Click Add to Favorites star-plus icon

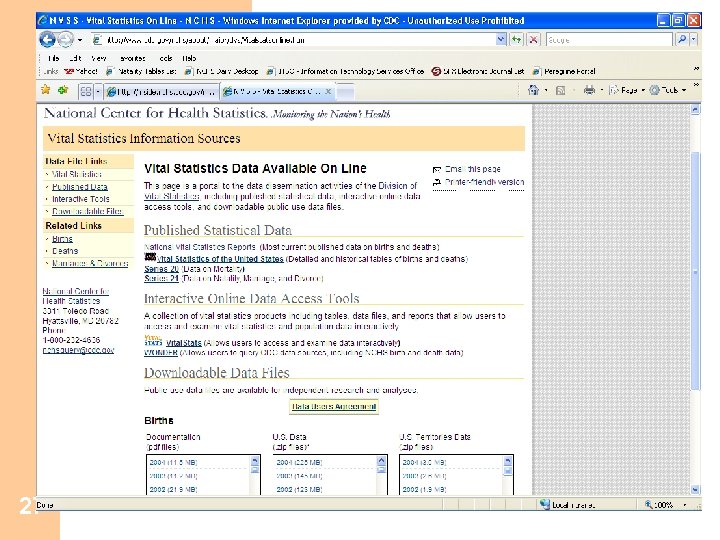tap(63, 90)
